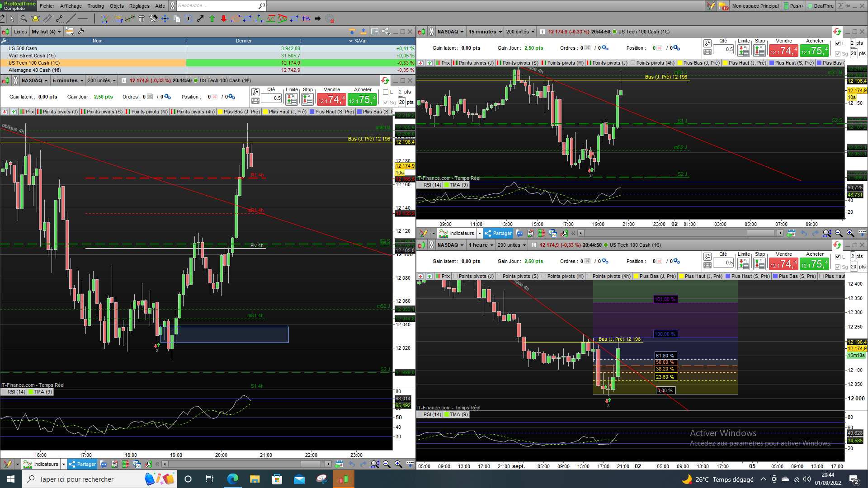Screen dimensions: 868x488
Task: Select the alert bell tool
Action: pyautogui.click(x=35, y=19)
